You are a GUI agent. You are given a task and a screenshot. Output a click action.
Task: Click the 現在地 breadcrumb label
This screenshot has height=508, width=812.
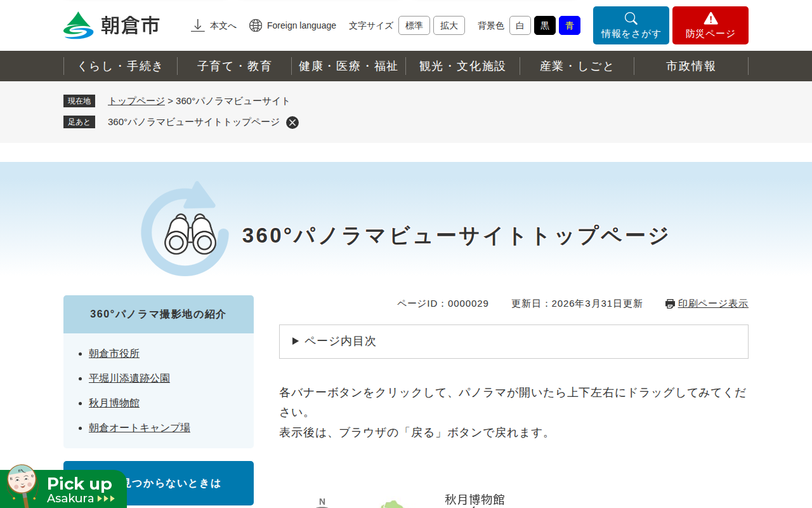[79, 101]
